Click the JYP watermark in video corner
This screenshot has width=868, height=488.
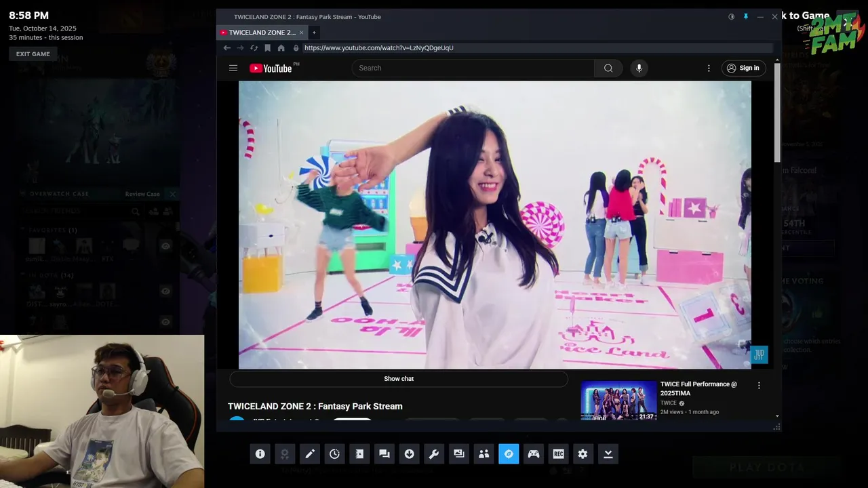point(759,354)
